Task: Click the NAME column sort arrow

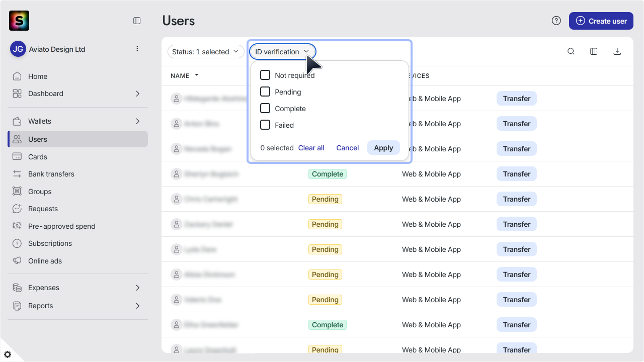Action: pyautogui.click(x=197, y=75)
